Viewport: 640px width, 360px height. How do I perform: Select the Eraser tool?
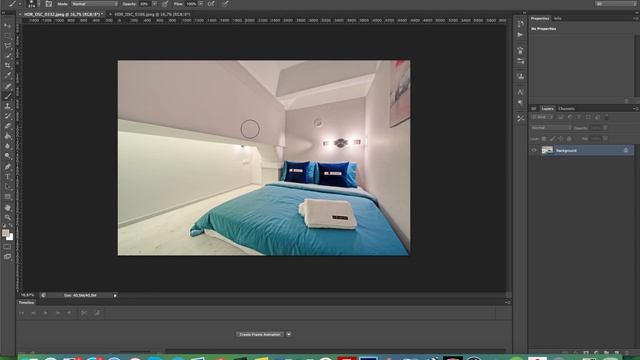point(7,126)
